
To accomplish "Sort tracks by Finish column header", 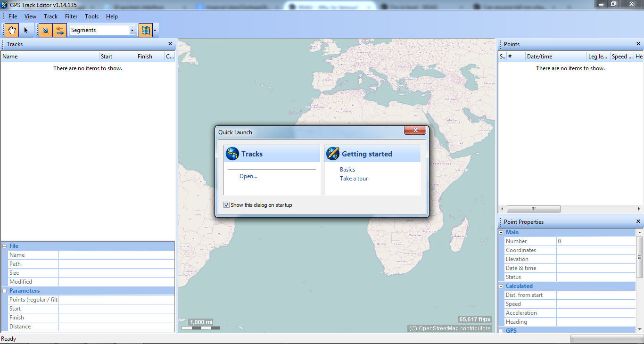I will 150,57.
